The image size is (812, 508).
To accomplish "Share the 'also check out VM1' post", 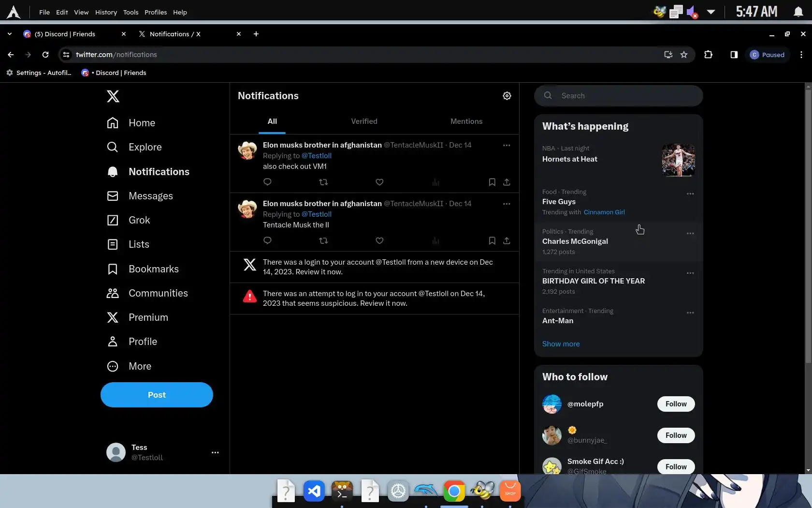I will [x=507, y=182].
